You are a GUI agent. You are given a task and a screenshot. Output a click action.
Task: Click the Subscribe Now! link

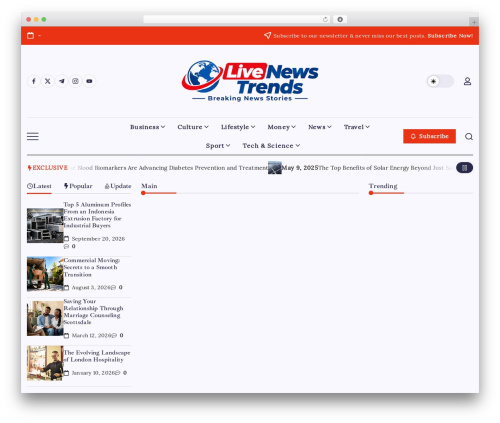click(x=450, y=36)
